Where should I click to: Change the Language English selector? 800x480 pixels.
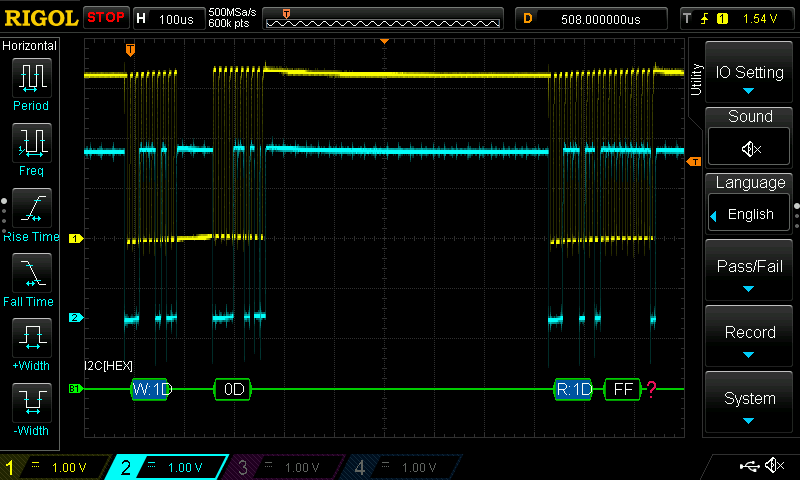click(x=749, y=214)
